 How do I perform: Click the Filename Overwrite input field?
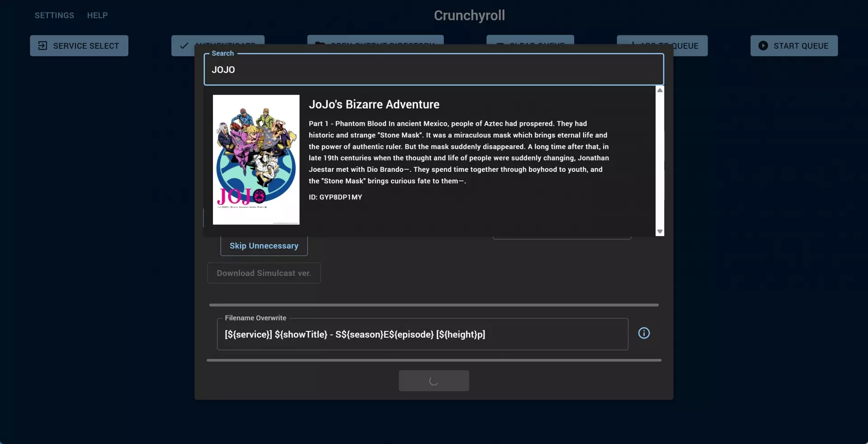coord(423,334)
